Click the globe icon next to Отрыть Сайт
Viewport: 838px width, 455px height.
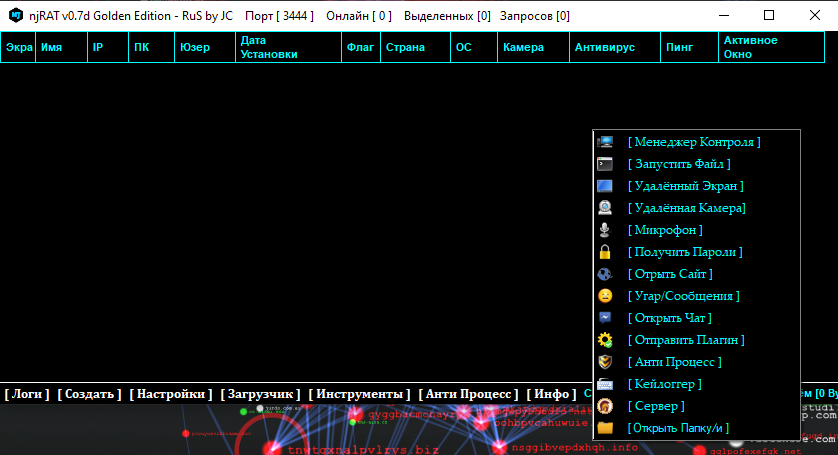[605, 274]
